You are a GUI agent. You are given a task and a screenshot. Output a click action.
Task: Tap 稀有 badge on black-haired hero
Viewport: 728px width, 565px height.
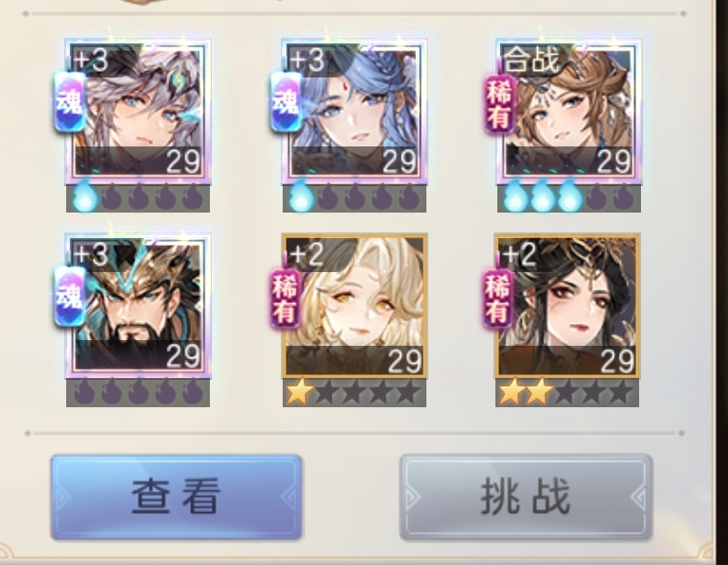pos(497,300)
